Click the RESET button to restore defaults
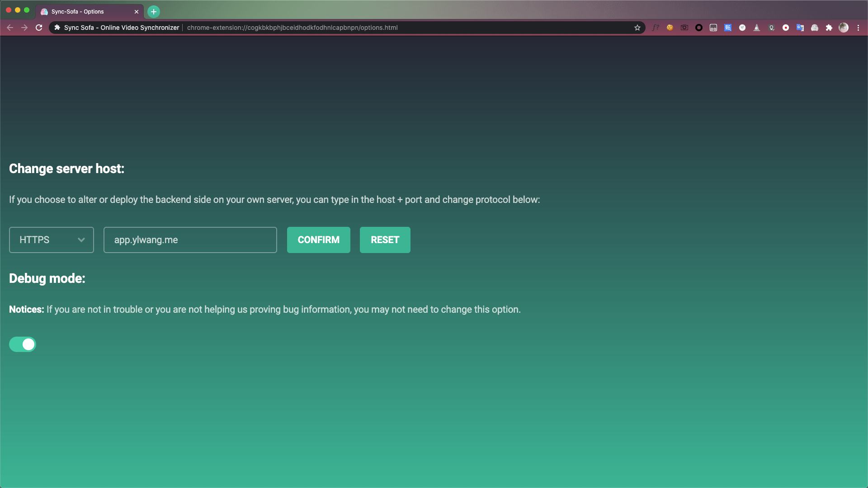The width and height of the screenshot is (868, 488). click(385, 239)
